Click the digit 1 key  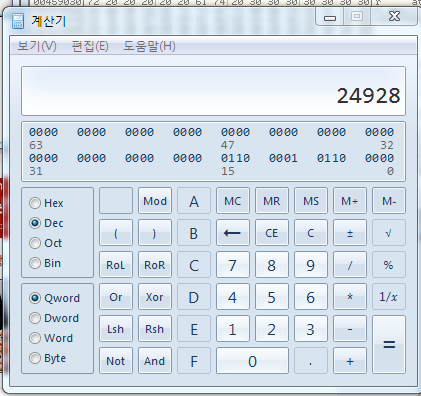233,329
